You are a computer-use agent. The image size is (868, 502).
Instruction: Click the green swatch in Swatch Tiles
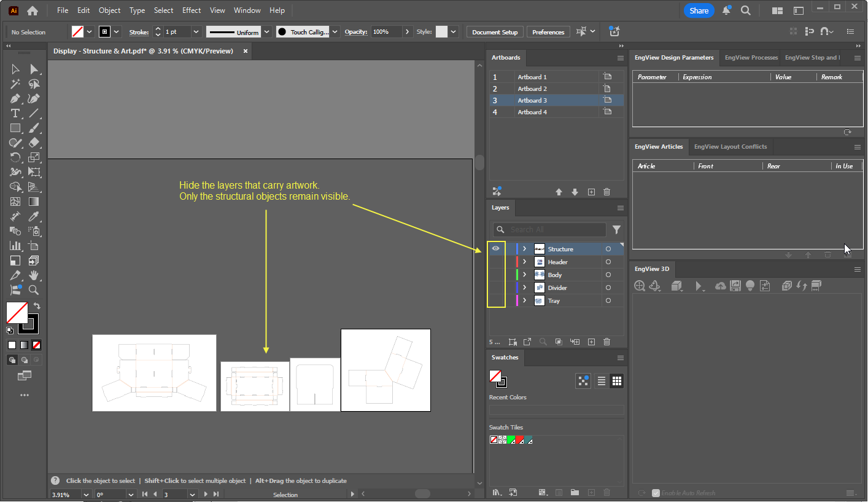(511, 440)
